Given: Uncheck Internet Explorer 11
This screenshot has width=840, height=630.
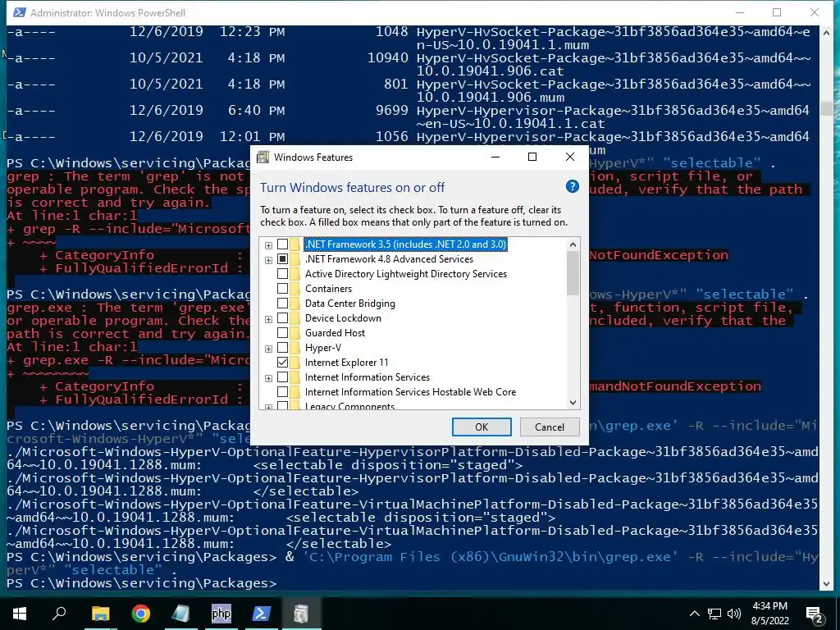Looking at the screenshot, I should 282,363.
